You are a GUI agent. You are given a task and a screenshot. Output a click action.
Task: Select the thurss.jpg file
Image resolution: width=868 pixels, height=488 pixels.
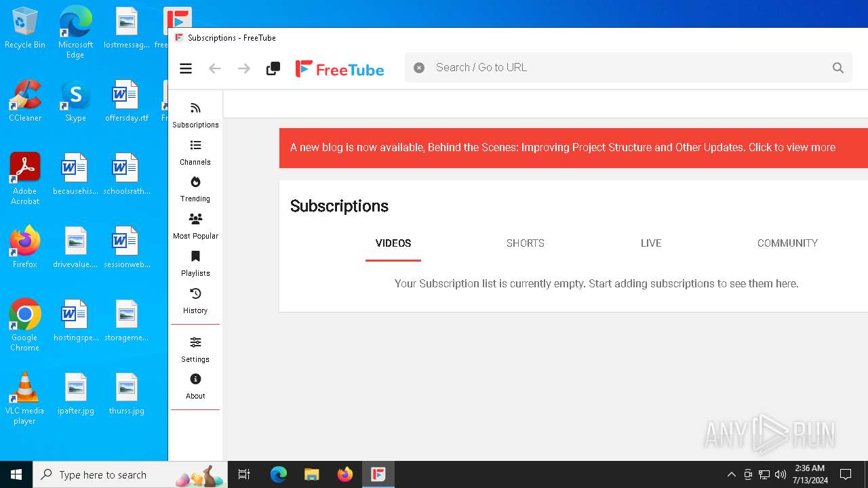click(126, 394)
